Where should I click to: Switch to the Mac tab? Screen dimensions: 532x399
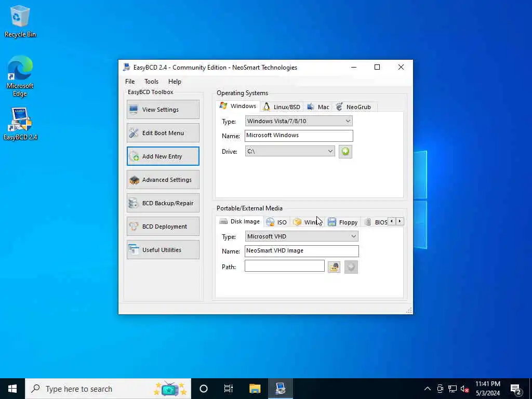(x=318, y=107)
